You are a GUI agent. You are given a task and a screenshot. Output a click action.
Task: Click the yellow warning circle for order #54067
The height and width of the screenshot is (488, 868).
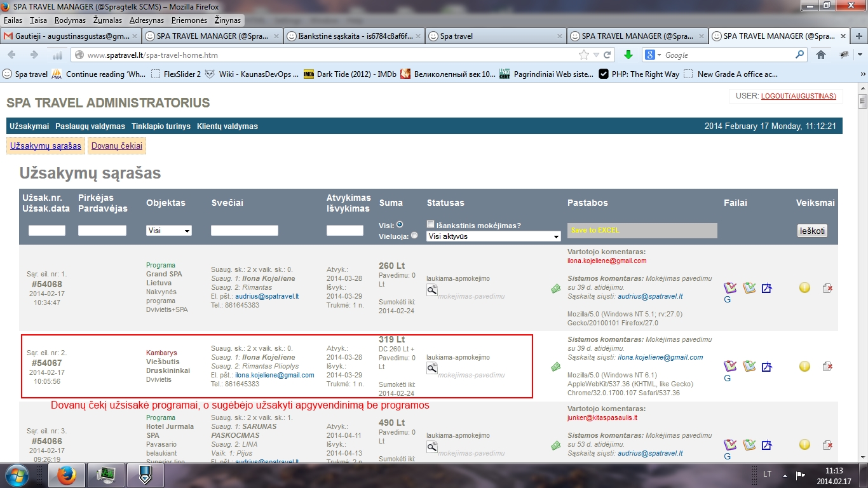pyautogui.click(x=804, y=366)
